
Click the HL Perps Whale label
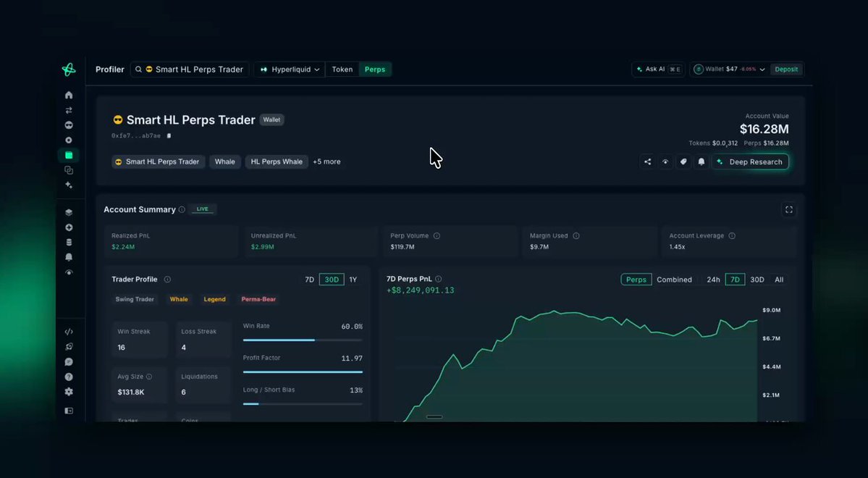pos(277,162)
